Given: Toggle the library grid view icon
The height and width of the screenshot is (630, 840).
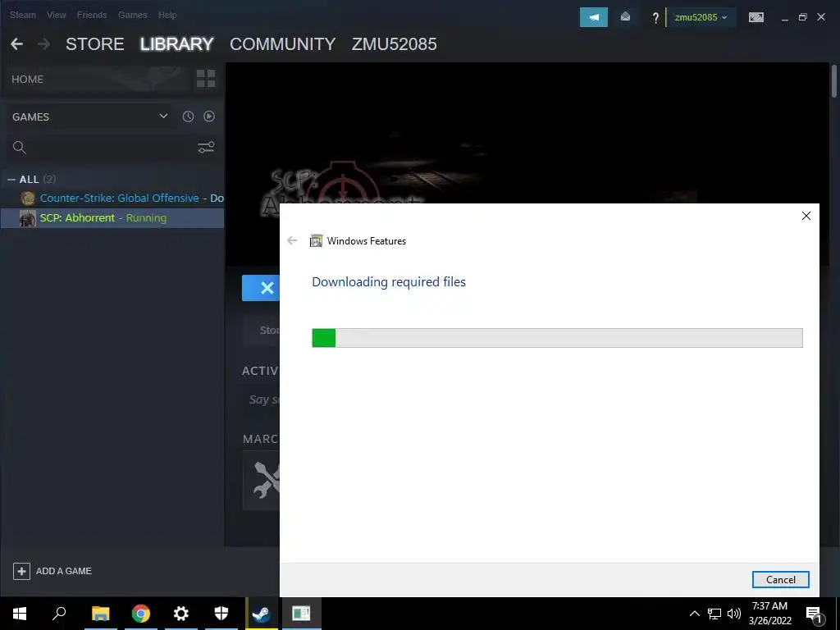Looking at the screenshot, I should 206,78.
